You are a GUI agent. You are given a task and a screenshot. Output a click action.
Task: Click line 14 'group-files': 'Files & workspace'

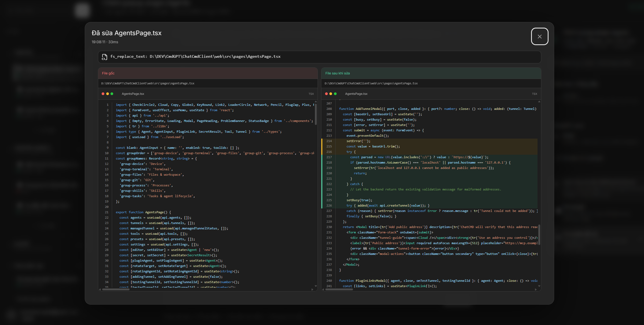152,175
